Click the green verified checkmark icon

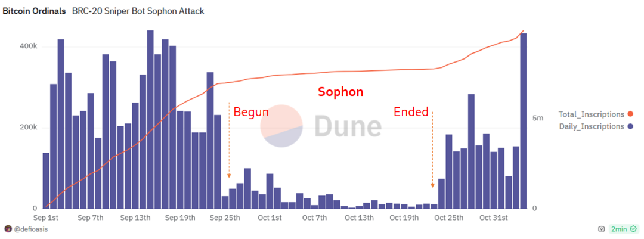614,229
